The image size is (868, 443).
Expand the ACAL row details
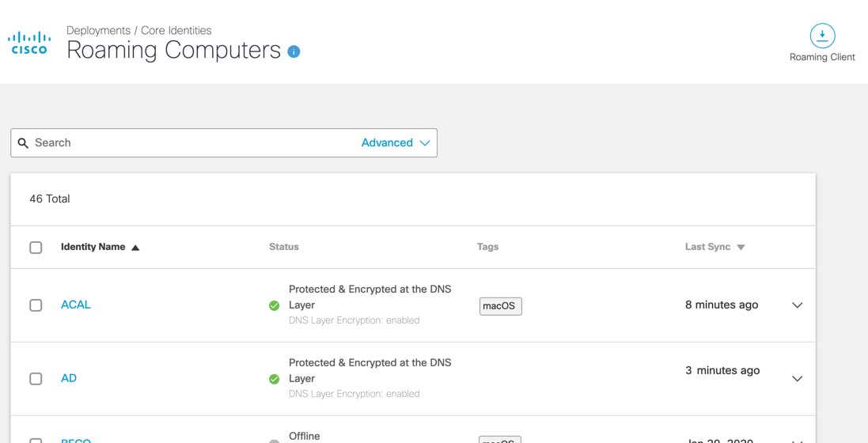pos(797,305)
